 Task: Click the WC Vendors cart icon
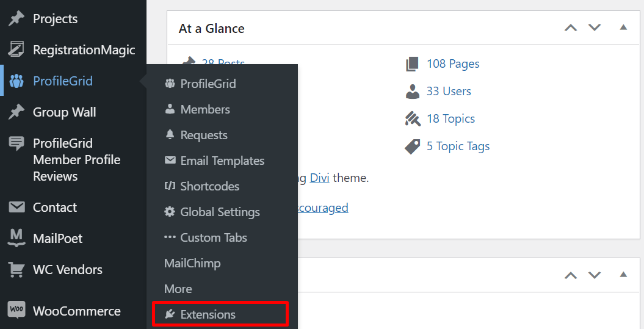point(16,269)
